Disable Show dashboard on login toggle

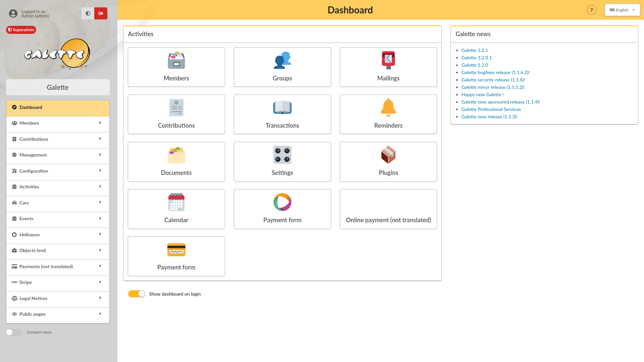tap(137, 294)
